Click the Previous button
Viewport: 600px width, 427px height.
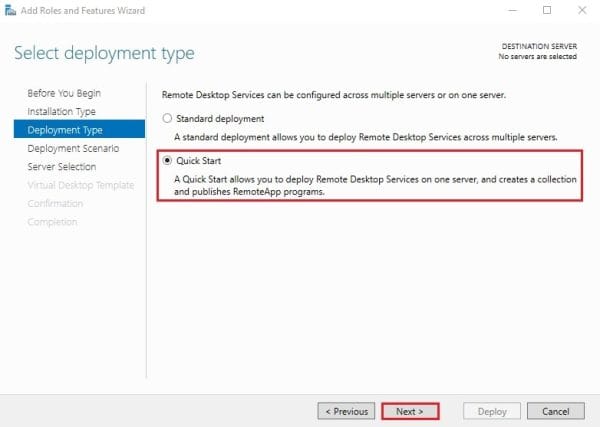pos(346,410)
